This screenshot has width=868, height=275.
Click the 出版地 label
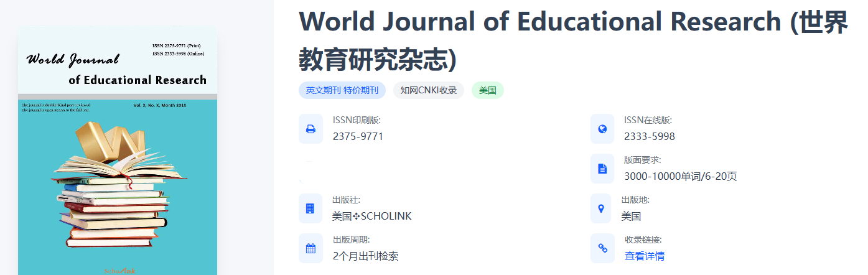tap(635, 200)
